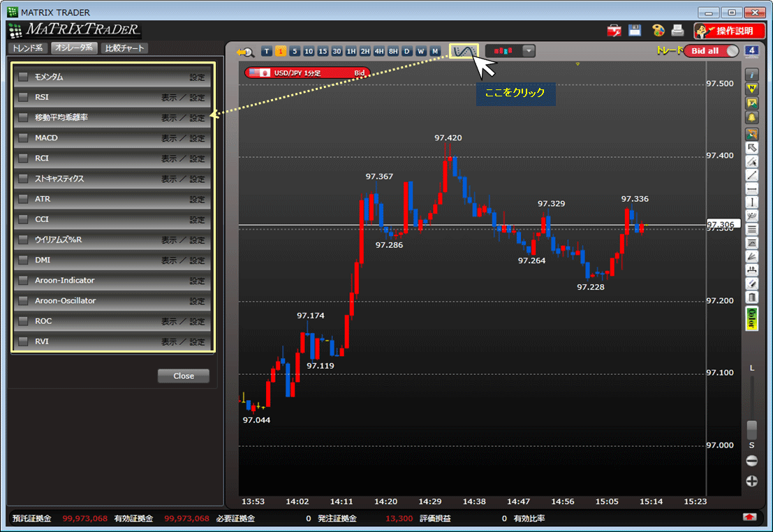Open 設定 for the MACD row
Screen dimensions: 773x532
point(197,138)
